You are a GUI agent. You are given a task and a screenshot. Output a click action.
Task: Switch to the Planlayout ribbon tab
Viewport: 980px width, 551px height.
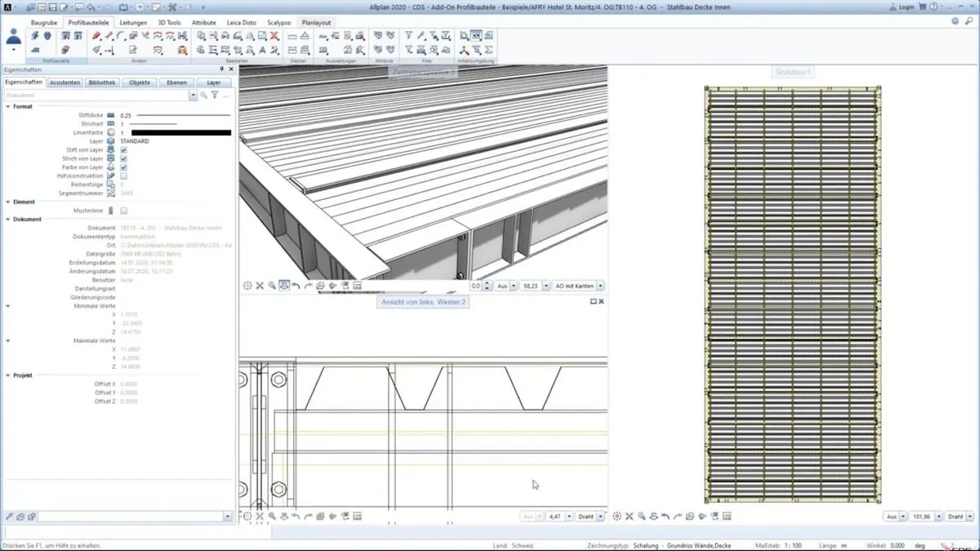pyautogui.click(x=316, y=23)
